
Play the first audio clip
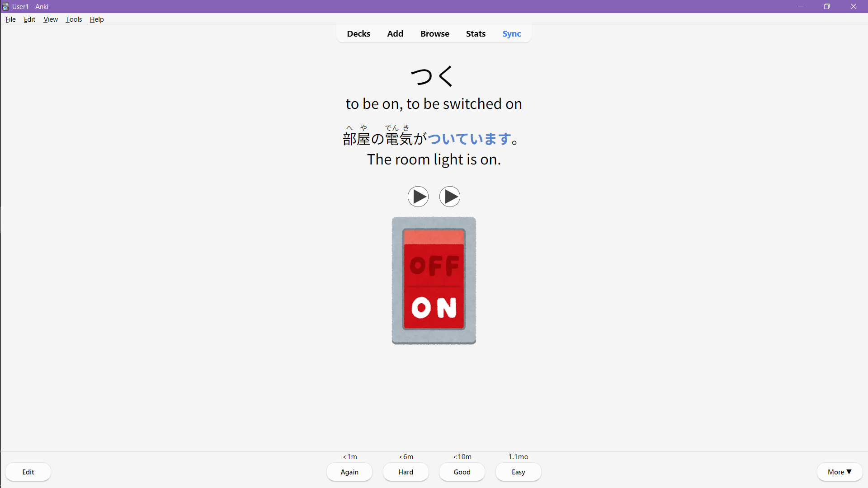[418, 197]
